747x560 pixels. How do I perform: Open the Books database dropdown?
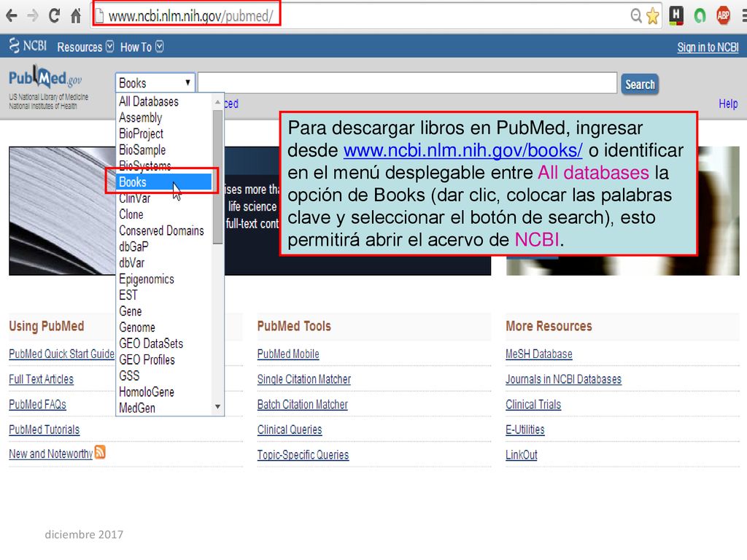(x=155, y=83)
